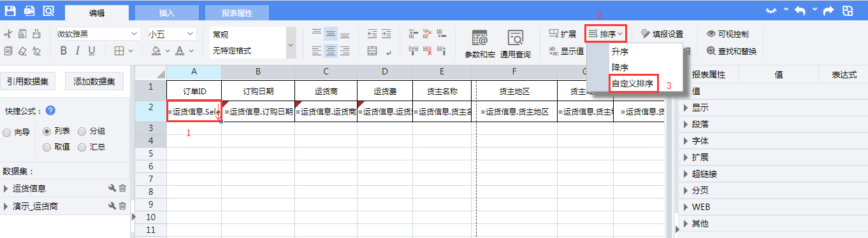Select the 向导 radio option

tap(8, 133)
